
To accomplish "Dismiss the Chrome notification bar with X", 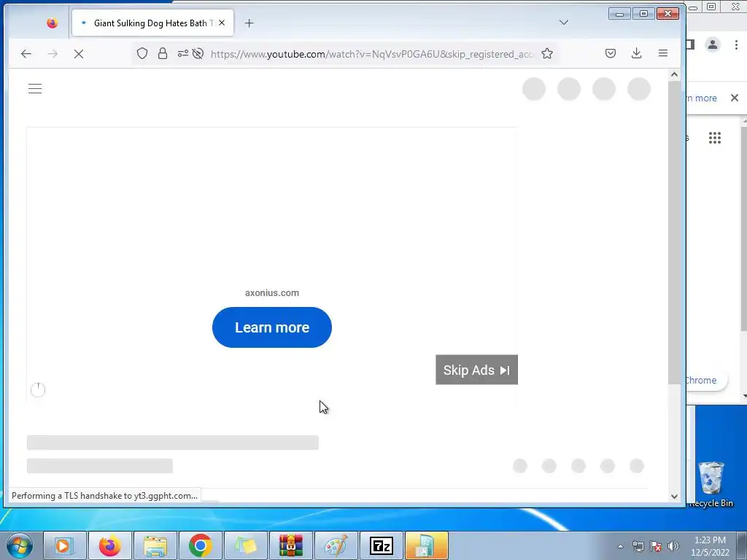I will (734, 98).
